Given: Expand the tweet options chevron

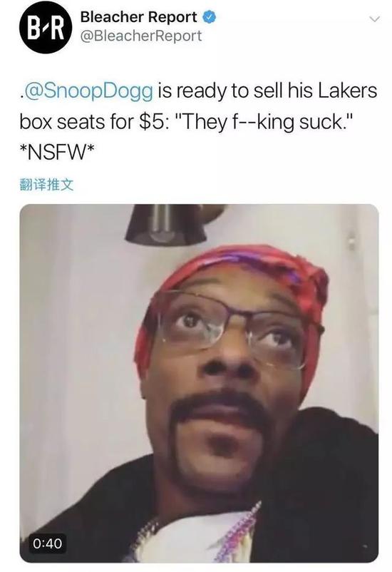Looking at the screenshot, I should 374,19.
